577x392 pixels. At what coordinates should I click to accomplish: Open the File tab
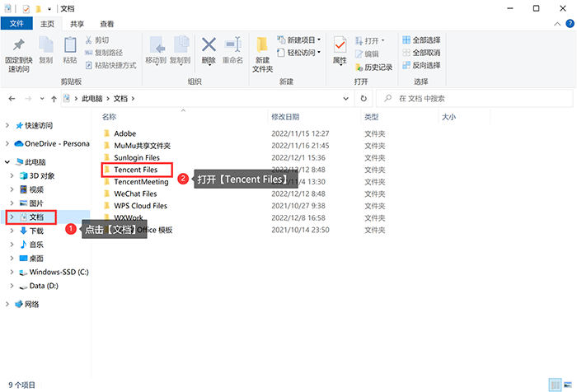16,24
